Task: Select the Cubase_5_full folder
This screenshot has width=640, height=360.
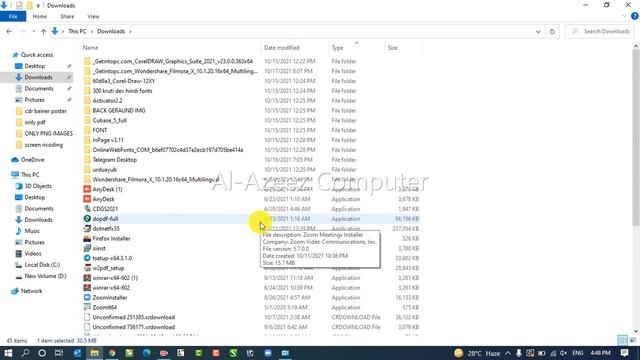Action: 109,120
